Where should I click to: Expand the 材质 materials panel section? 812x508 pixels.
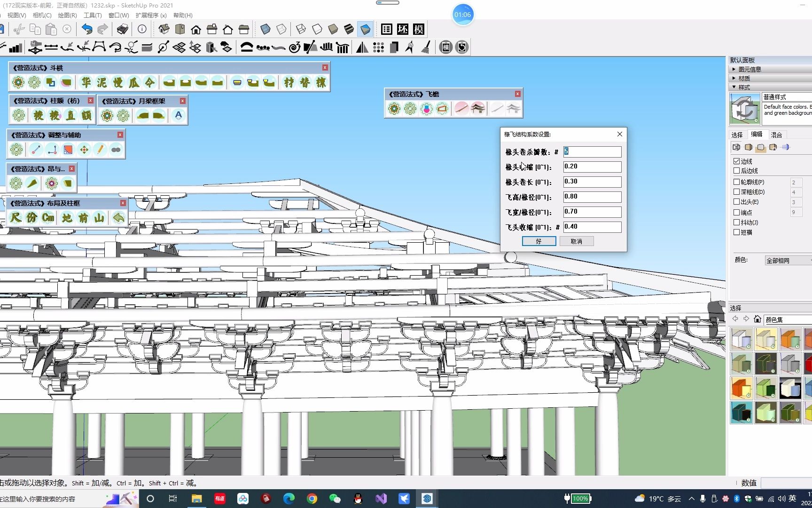coord(744,78)
